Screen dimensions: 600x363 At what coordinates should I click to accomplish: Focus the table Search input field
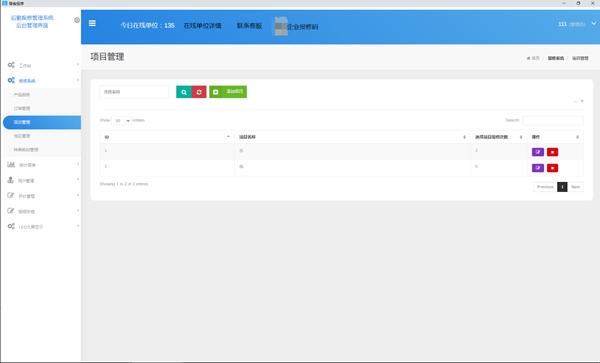(x=553, y=120)
